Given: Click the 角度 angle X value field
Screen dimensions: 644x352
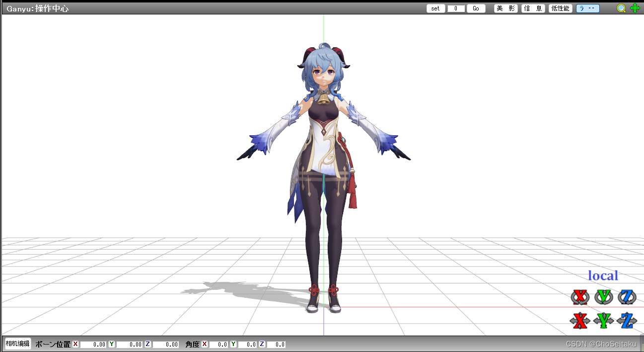Looking at the screenshot, I should [x=218, y=344].
